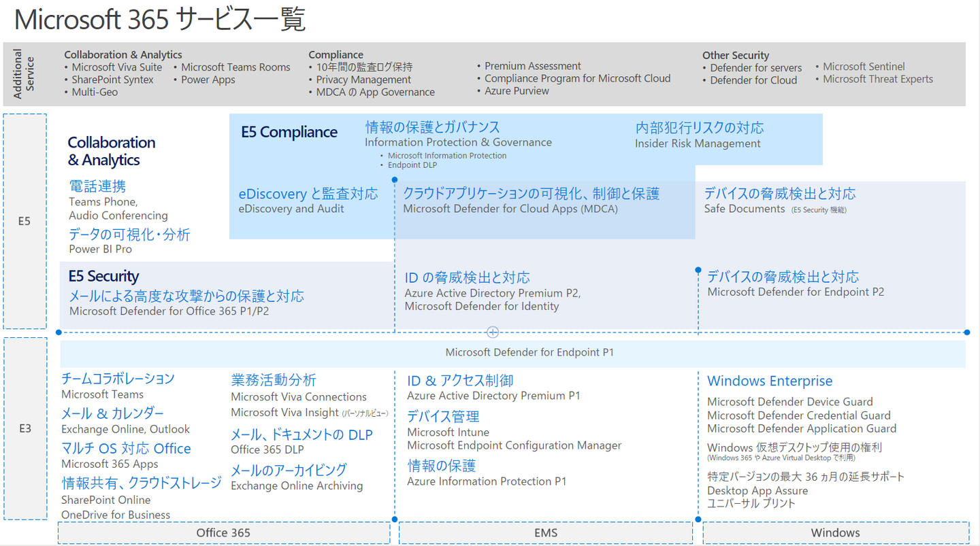980x546 pixels.
Task: Select the "データの可視化・分析" heading
Action: coord(129,235)
